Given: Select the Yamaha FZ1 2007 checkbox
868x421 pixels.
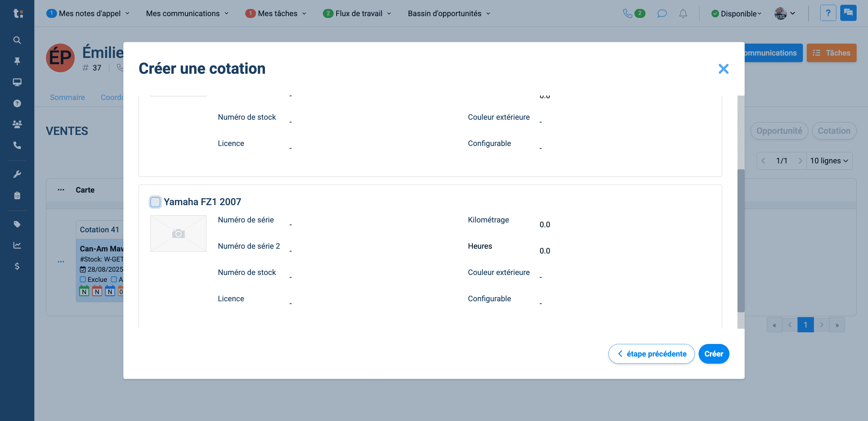Looking at the screenshot, I should [155, 202].
